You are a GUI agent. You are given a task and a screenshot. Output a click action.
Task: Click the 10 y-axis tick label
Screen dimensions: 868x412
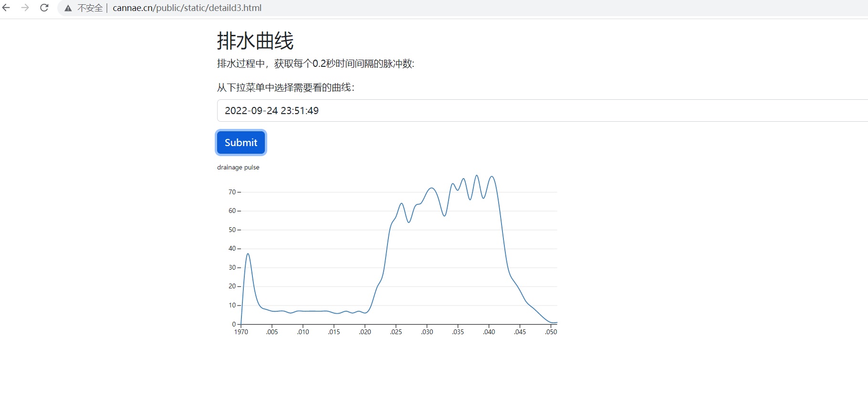[x=232, y=305]
